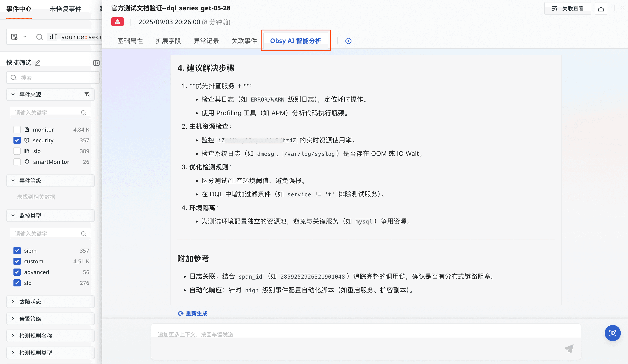Image resolution: width=628 pixels, height=364 pixels.
Task: Click the 4.84 K count next to monitor
Action: pos(81,130)
